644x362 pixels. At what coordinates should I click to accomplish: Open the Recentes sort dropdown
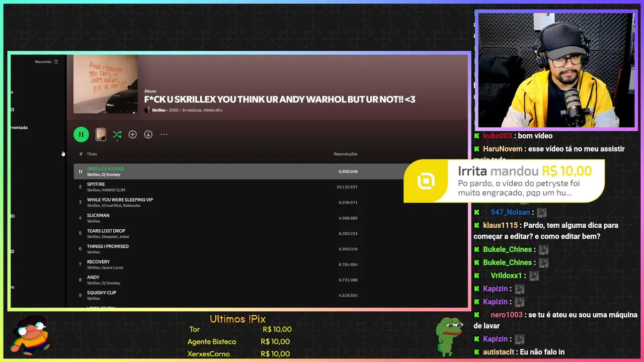pos(47,62)
